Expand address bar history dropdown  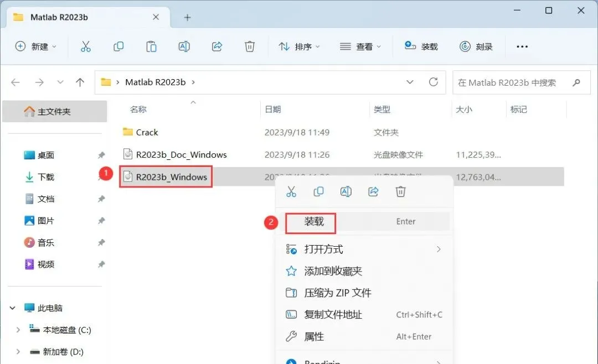[410, 82]
